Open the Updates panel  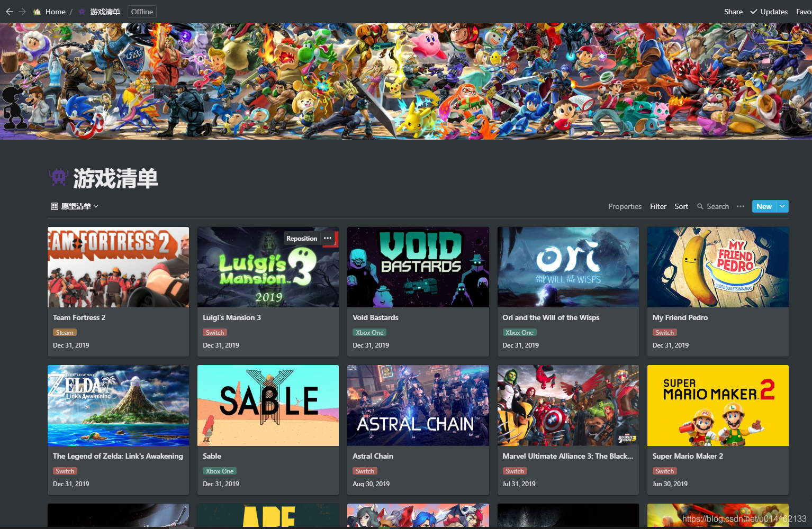tap(774, 12)
